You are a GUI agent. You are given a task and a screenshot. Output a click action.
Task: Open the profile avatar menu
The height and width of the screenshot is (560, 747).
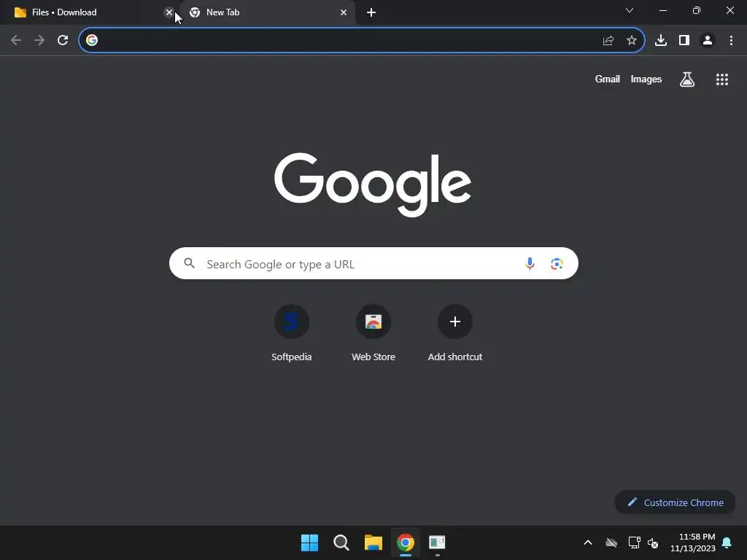(708, 41)
